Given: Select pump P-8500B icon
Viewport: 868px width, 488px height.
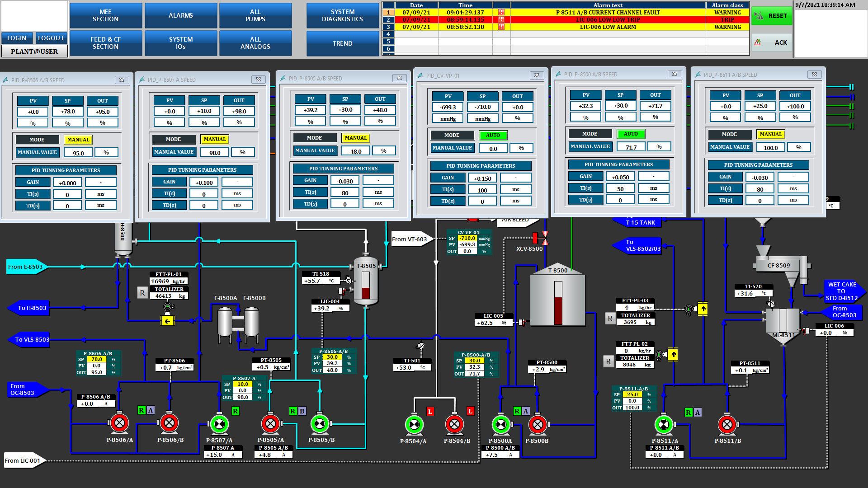Looking at the screenshot, I should pos(538,424).
